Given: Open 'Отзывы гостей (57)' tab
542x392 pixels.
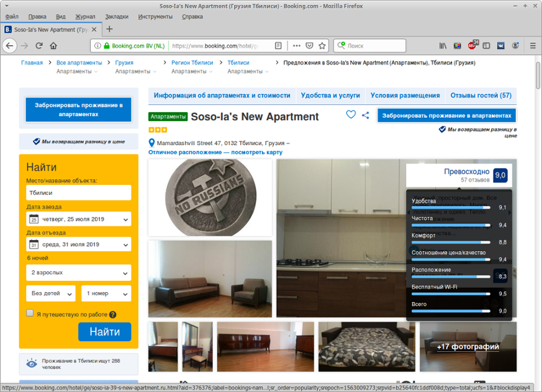Looking at the screenshot, I should click(481, 96).
